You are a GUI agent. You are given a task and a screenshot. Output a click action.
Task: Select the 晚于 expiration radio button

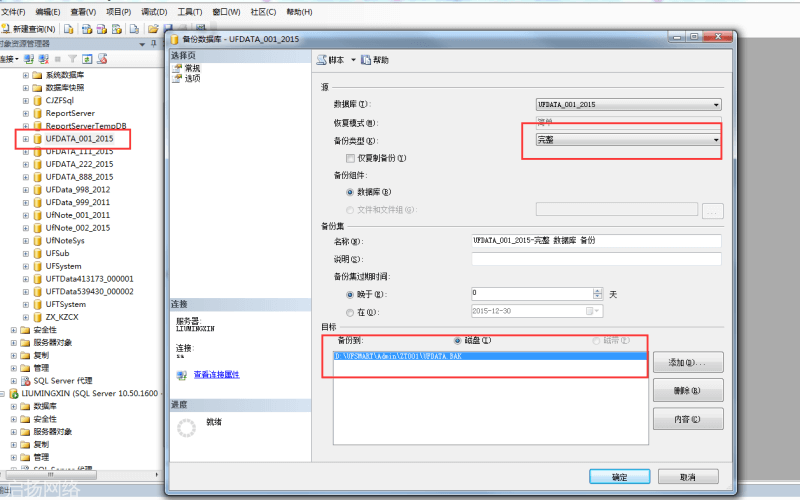tap(349, 294)
